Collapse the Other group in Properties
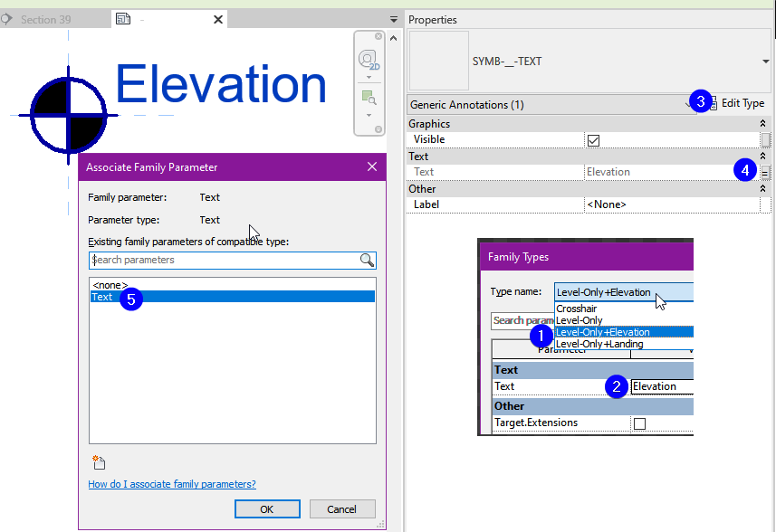Screen dimensions: 776x532 point(762,189)
